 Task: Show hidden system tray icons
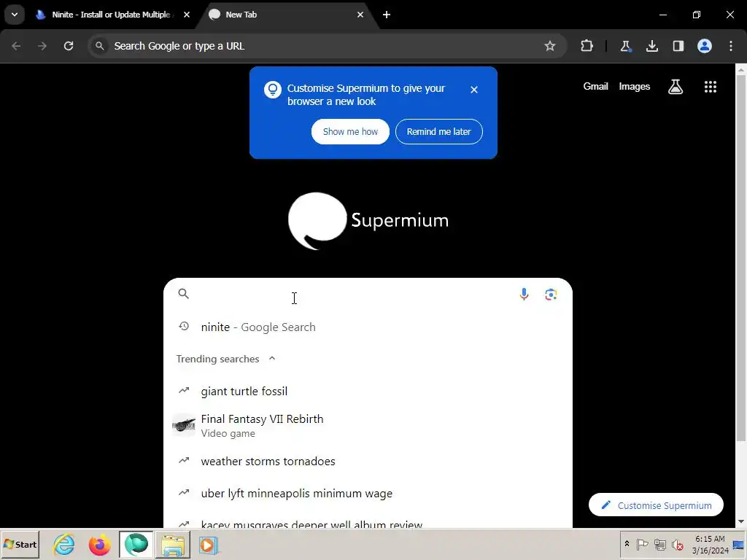(627, 544)
